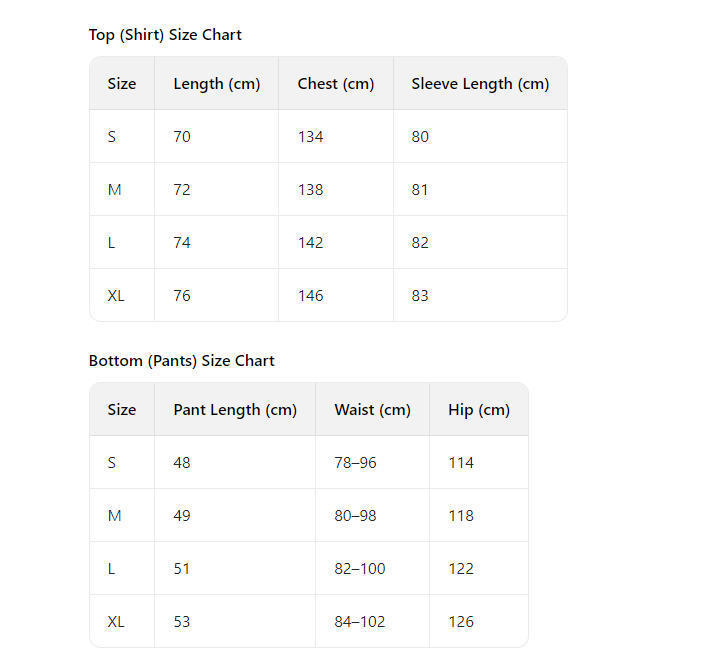Viewport: 709px width, 661px height.
Task: Click hip value 126 cell
Action: (x=461, y=622)
